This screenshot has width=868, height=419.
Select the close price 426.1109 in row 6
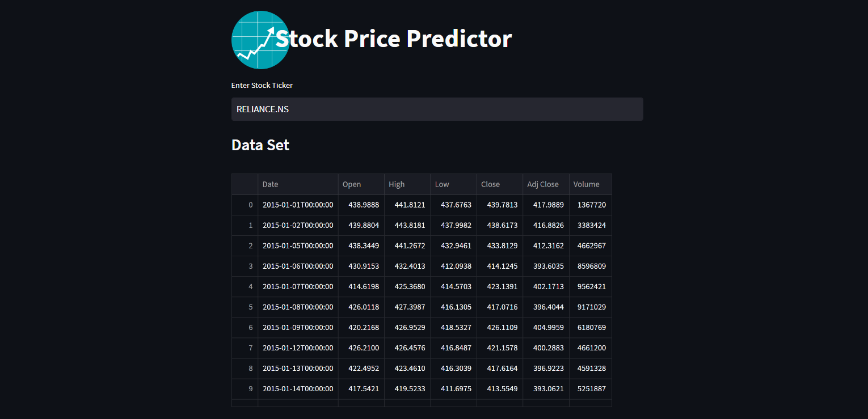[501, 327]
